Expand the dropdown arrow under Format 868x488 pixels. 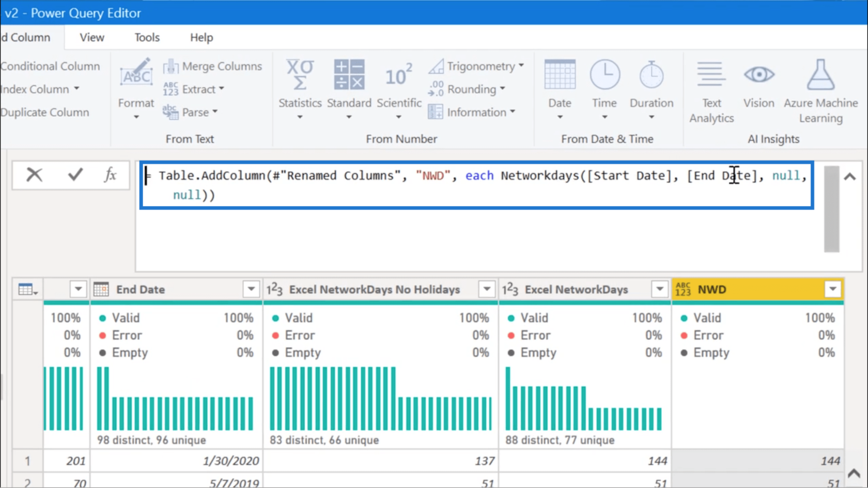(136, 117)
